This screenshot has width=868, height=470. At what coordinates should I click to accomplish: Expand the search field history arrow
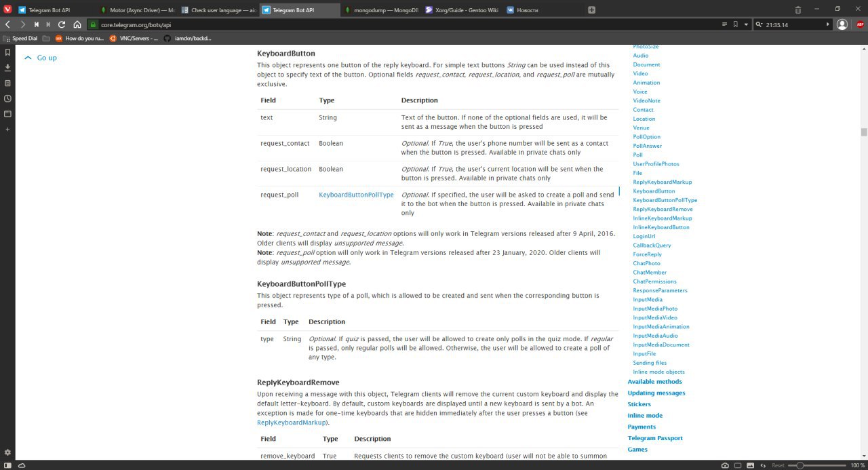coord(827,24)
